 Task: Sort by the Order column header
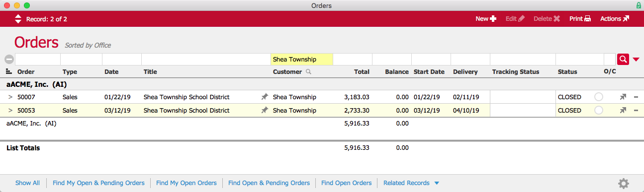coord(26,72)
